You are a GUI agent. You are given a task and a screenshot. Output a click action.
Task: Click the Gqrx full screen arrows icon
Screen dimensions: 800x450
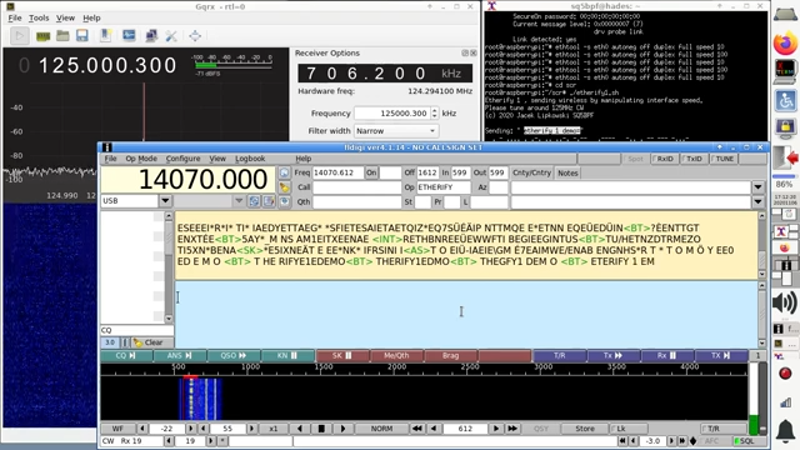click(x=195, y=36)
